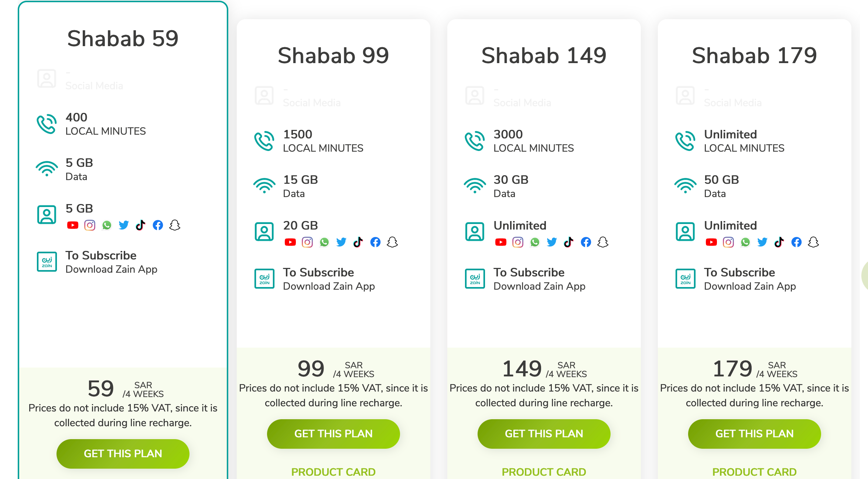Image resolution: width=868 pixels, height=479 pixels.
Task: Click Get This Plan for Shabab 149
Action: (x=544, y=434)
